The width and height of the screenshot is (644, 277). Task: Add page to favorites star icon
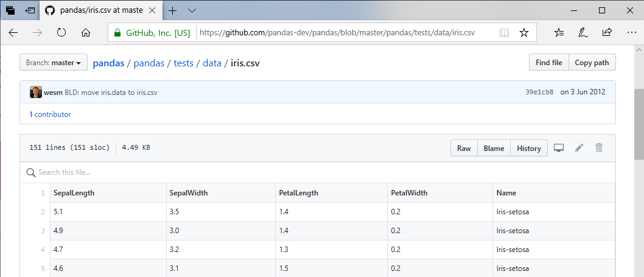point(523,33)
